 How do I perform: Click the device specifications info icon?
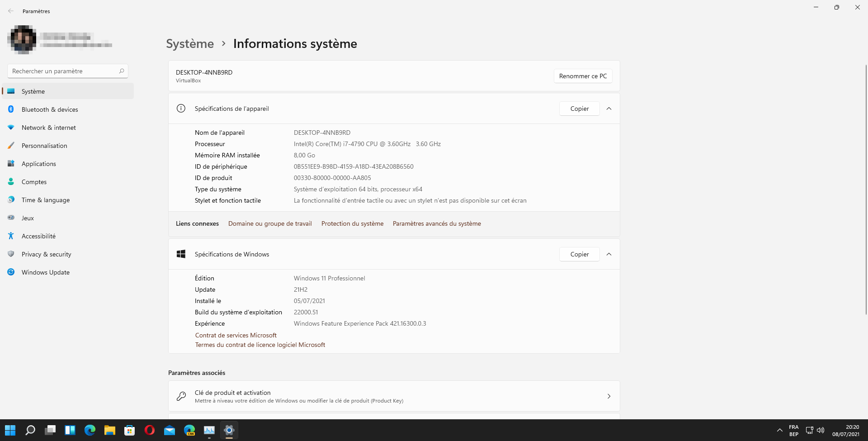pos(181,109)
